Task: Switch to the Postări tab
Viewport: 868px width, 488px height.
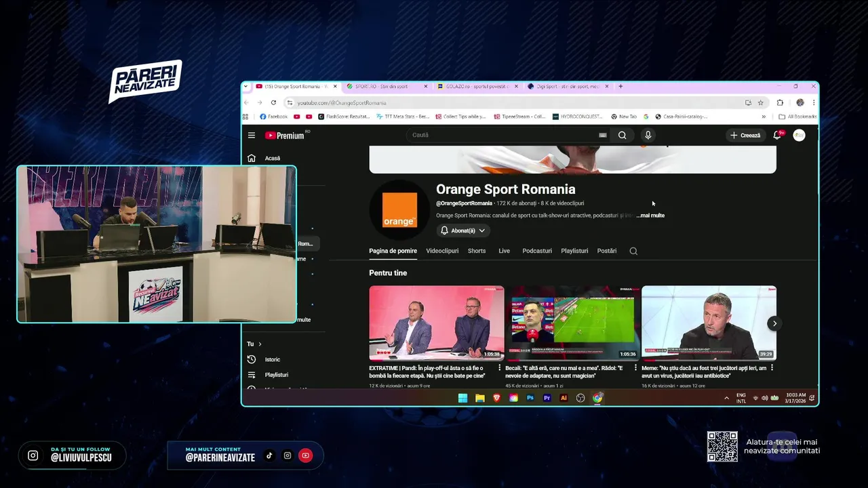Action: coord(607,251)
